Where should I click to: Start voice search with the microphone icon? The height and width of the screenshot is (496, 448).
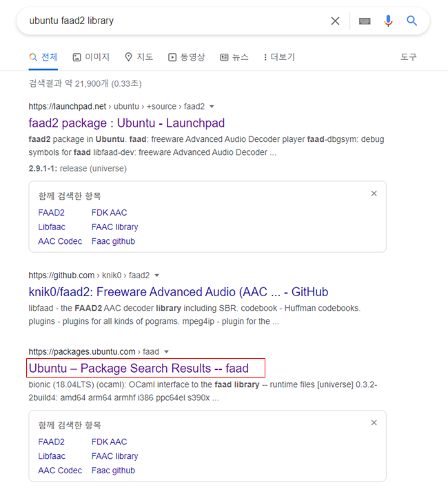tap(388, 21)
